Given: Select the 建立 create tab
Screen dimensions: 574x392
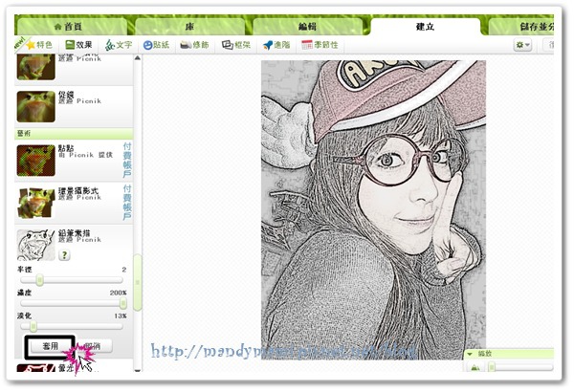Looking at the screenshot, I should pos(426,27).
